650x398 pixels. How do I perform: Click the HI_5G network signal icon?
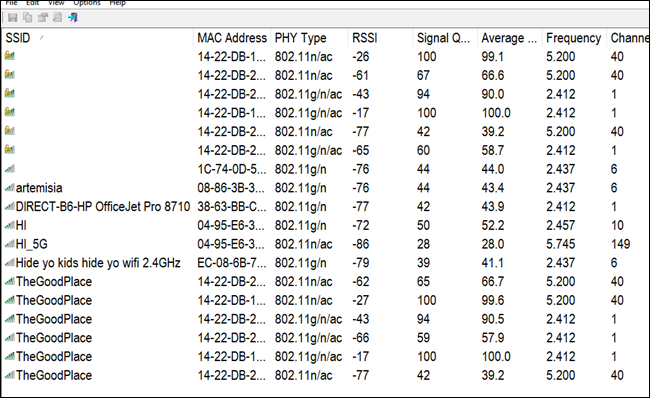point(10,244)
